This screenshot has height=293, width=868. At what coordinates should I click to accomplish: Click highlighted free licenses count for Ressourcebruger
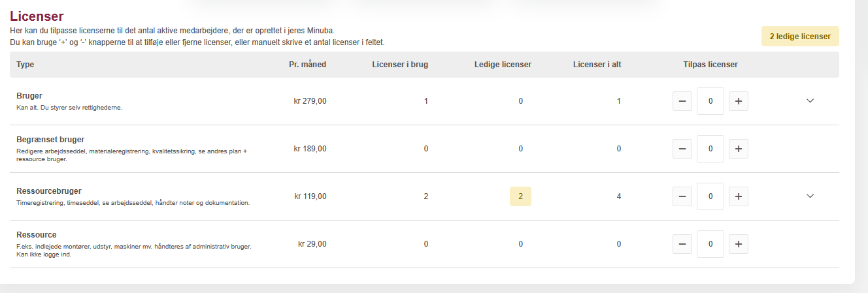tap(520, 196)
